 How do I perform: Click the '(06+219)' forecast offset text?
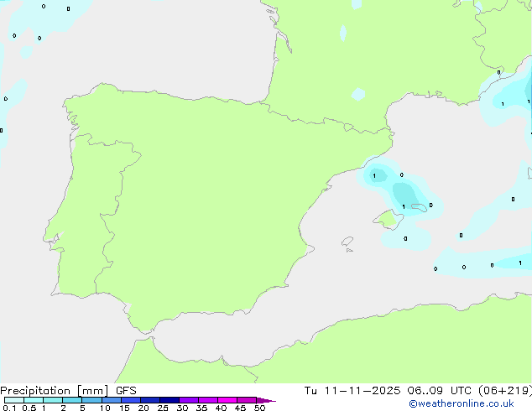pos(505,391)
